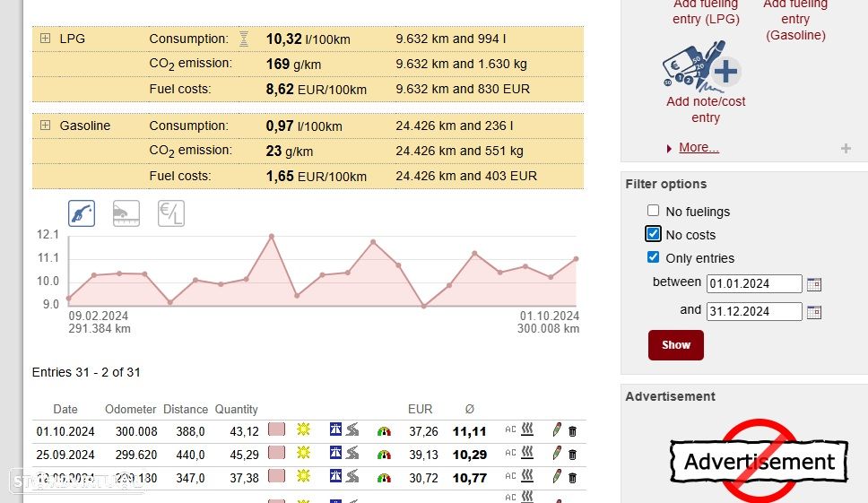The width and height of the screenshot is (868, 503).
Task: Click the Distance column header
Action: click(186, 409)
